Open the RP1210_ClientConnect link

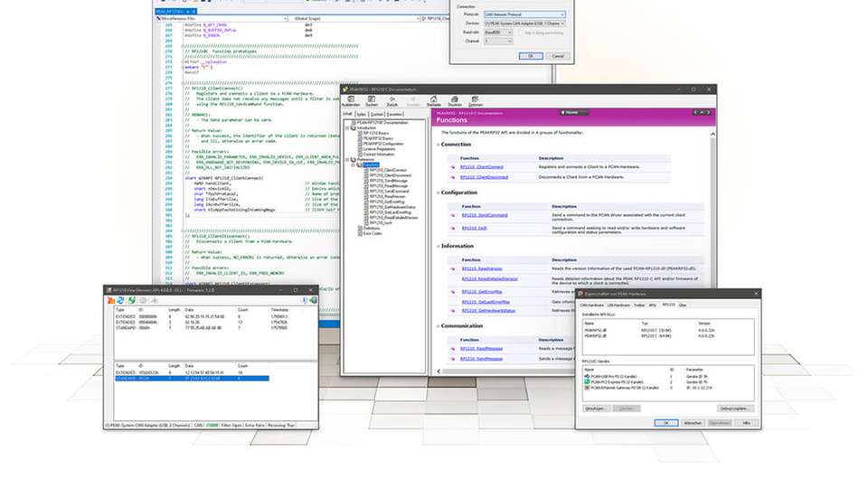click(482, 167)
